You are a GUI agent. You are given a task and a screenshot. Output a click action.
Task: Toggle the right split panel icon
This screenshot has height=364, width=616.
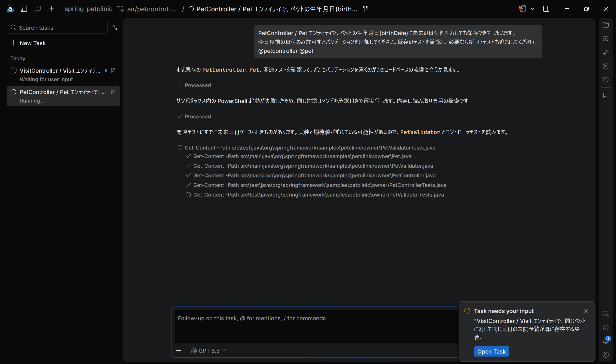pos(546,9)
